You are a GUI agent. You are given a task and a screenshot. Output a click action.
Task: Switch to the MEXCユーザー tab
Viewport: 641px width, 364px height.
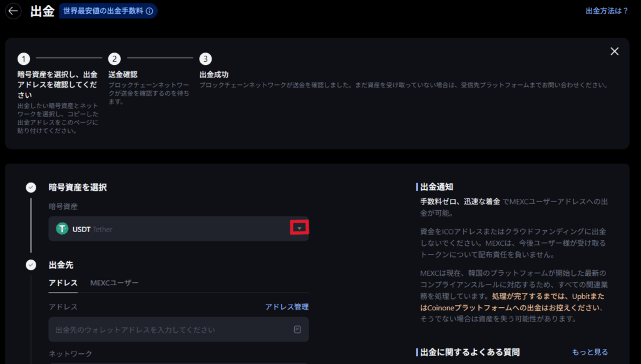(114, 283)
